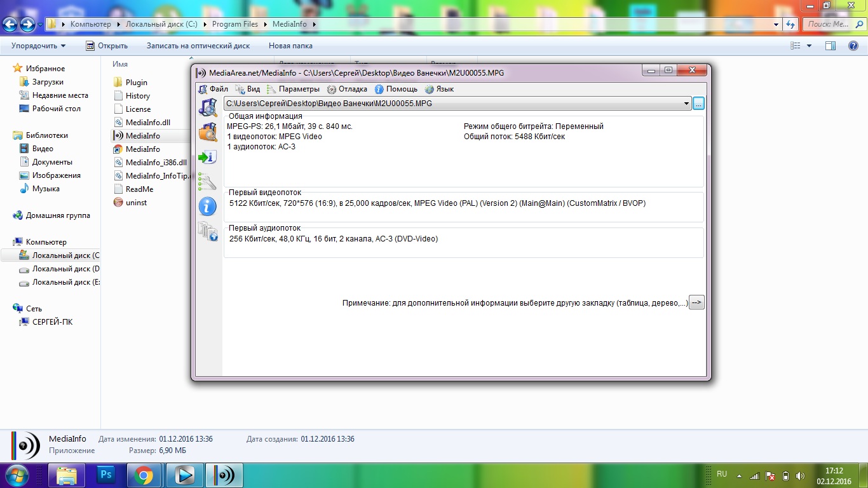Sort by the Имя column header
Viewport: 868px width, 488px height.
click(x=120, y=64)
